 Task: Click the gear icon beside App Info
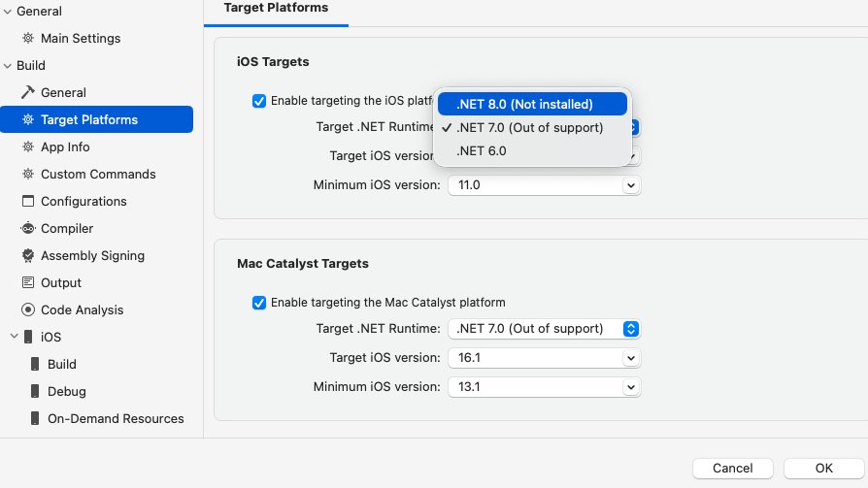28,147
